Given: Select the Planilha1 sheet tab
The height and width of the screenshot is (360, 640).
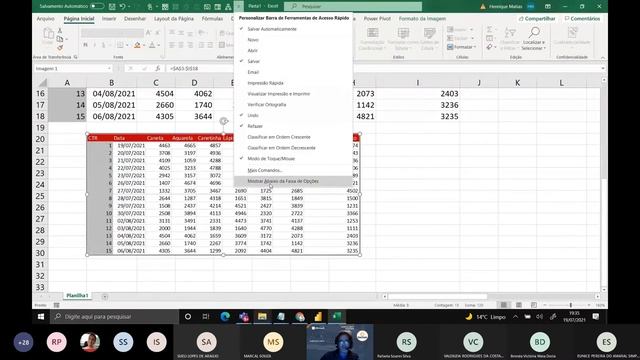Looking at the screenshot, I should [77, 296].
